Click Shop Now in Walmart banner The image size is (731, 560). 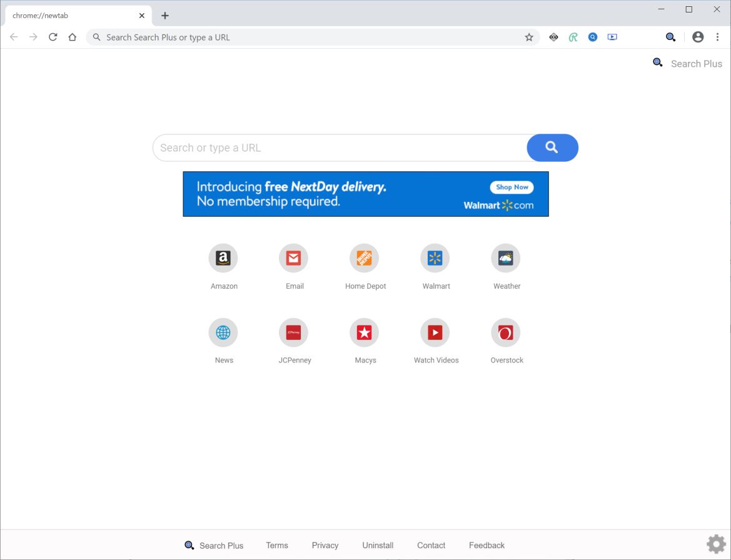(512, 187)
